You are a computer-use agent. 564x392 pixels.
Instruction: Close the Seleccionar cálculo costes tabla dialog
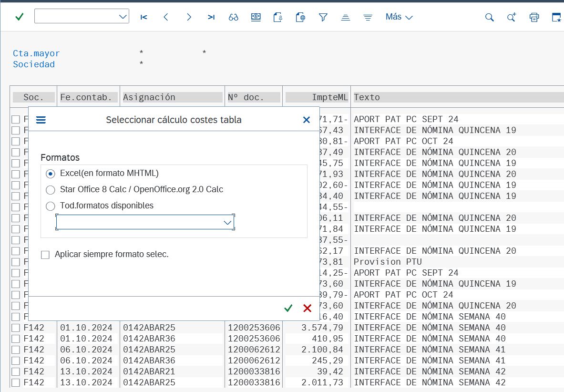[x=307, y=120]
